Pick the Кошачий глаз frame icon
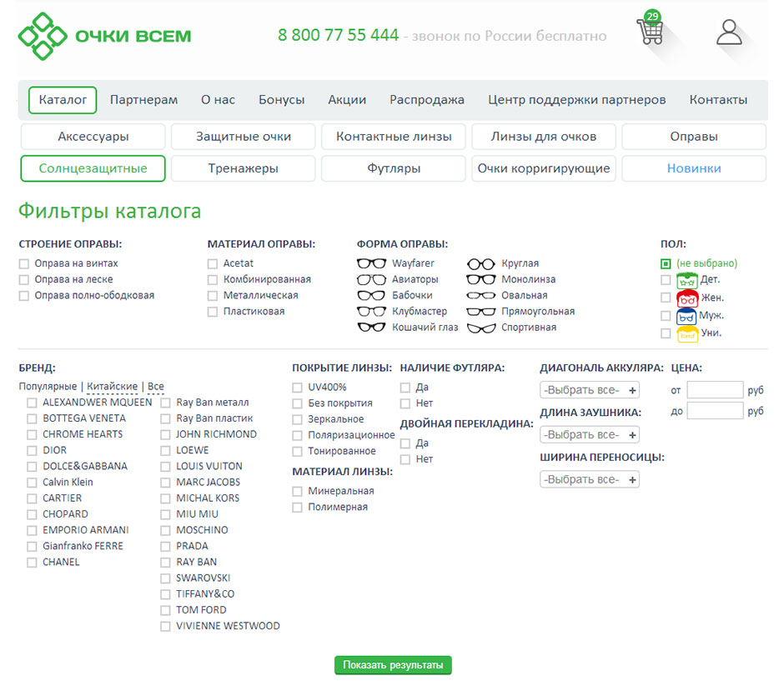The width and height of the screenshot is (784, 686). tap(371, 328)
